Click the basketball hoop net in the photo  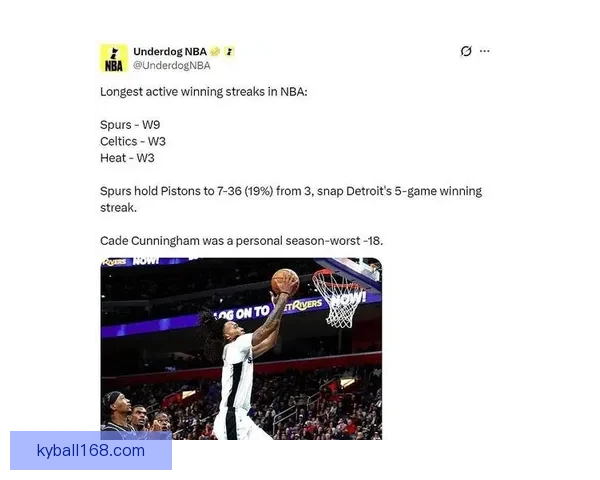[338, 299]
